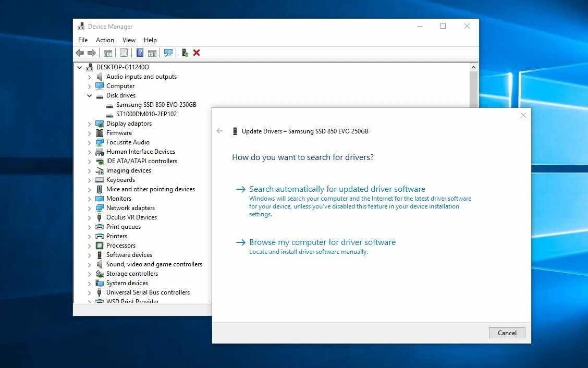Image resolution: width=588 pixels, height=368 pixels.
Task: Expand the Monitors category
Action: tap(89, 199)
